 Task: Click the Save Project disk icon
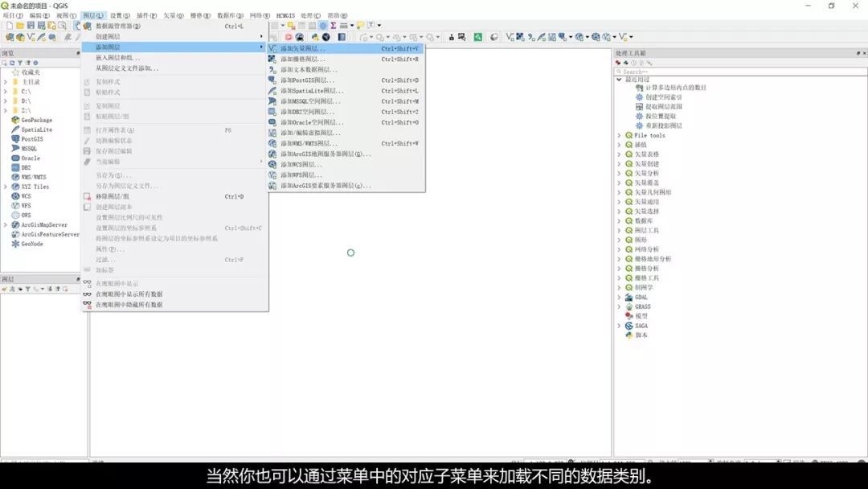(x=31, y=26)
